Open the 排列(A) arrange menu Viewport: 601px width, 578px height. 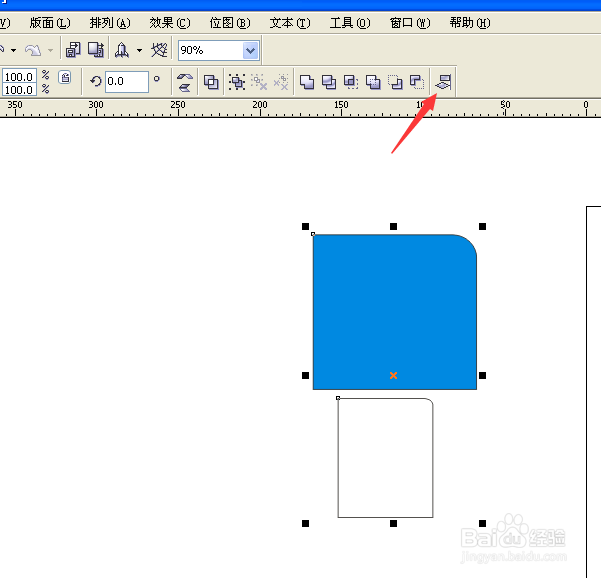click(110, 23)
